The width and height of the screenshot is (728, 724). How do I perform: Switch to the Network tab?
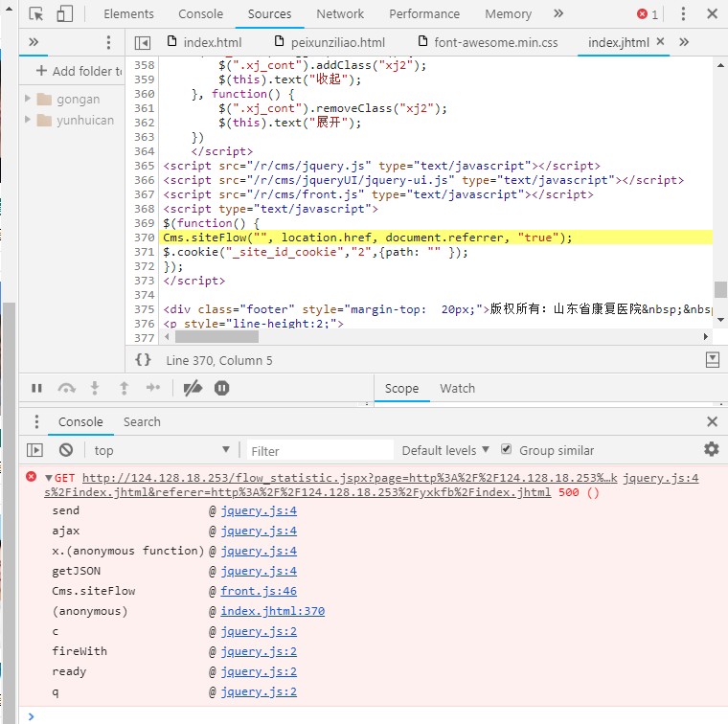click(340, 14)
